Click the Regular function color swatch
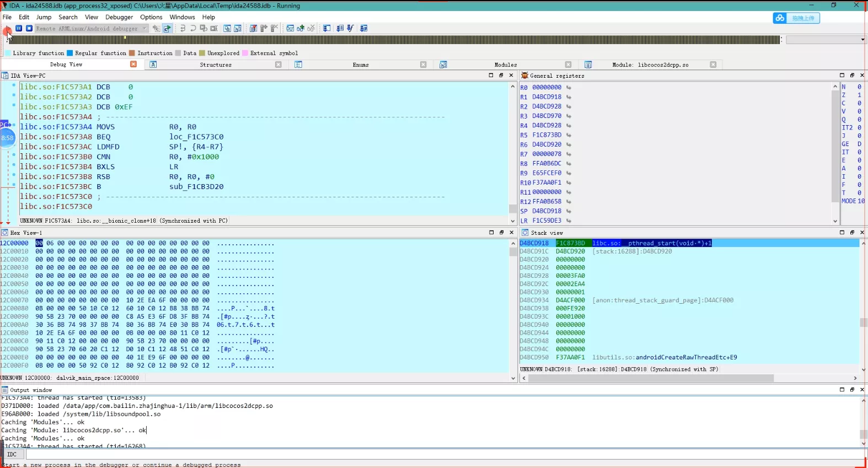Screen dimensions: 868x468 tap(70, 53)
